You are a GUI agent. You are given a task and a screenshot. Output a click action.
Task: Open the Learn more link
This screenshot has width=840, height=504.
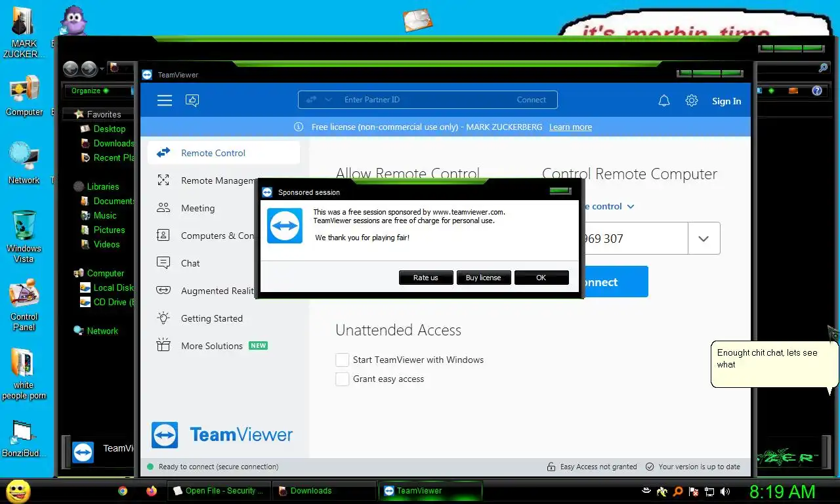[x=570, y=127]
